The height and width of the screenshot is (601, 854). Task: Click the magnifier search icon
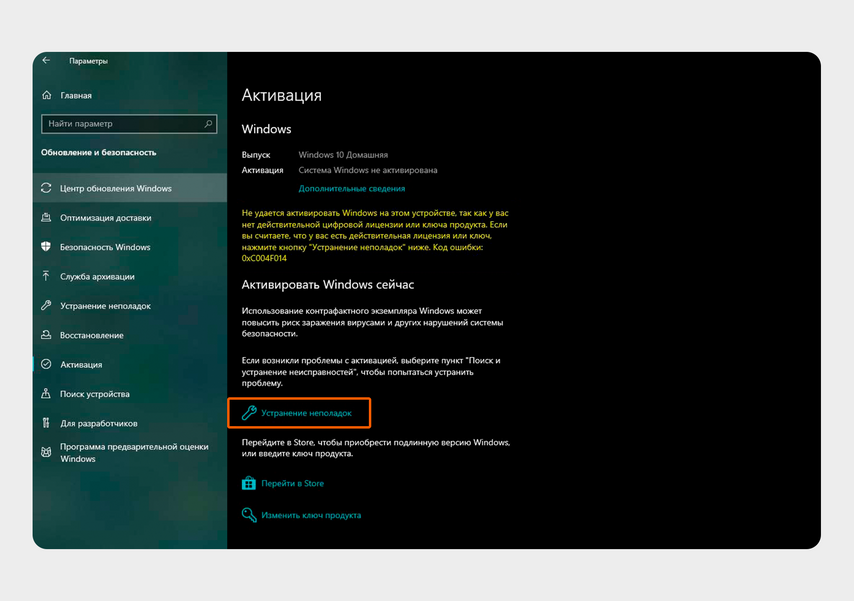coord(208,124)
